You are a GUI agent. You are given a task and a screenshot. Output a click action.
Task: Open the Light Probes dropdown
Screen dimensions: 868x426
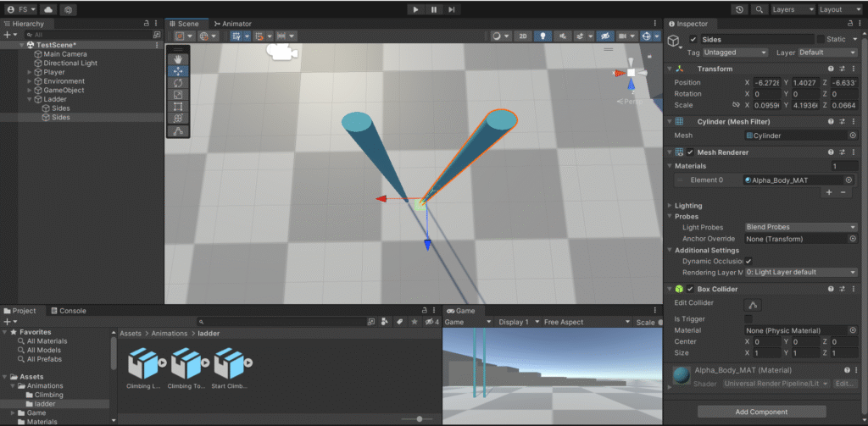800,227
